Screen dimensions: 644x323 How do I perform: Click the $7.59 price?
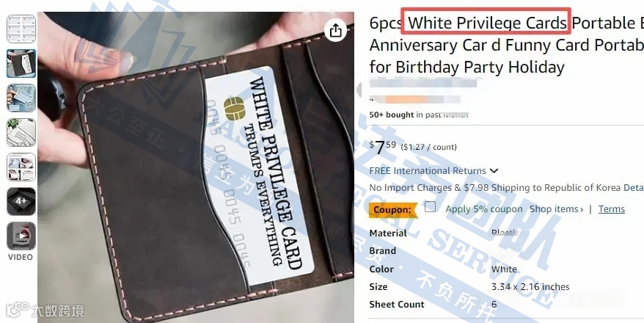tap(383, 147)
